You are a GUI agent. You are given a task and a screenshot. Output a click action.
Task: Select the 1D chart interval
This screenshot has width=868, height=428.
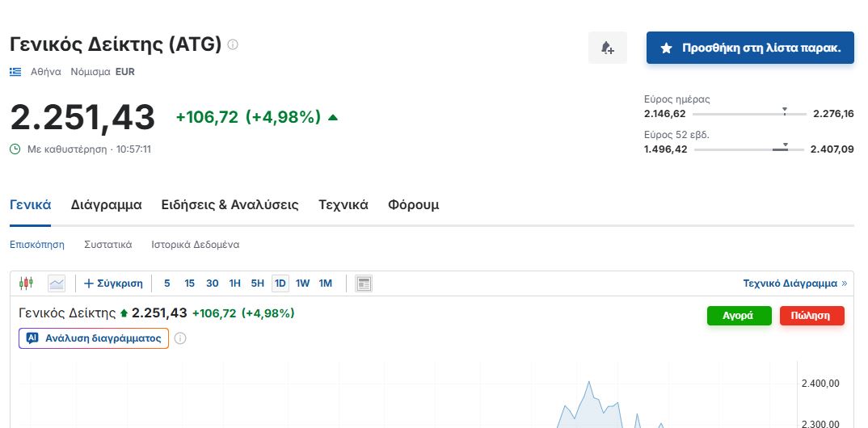coord(280,283)
